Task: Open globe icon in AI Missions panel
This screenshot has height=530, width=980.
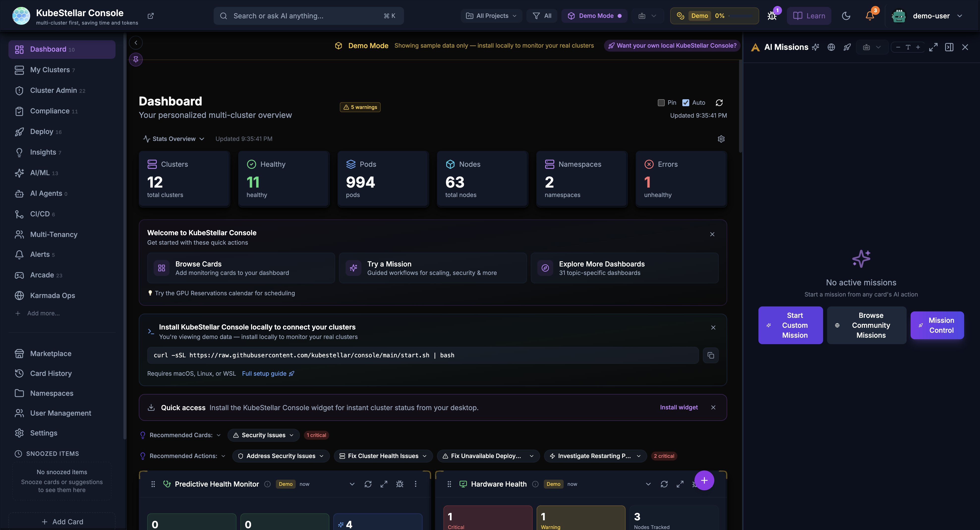Action: (831, 47)
